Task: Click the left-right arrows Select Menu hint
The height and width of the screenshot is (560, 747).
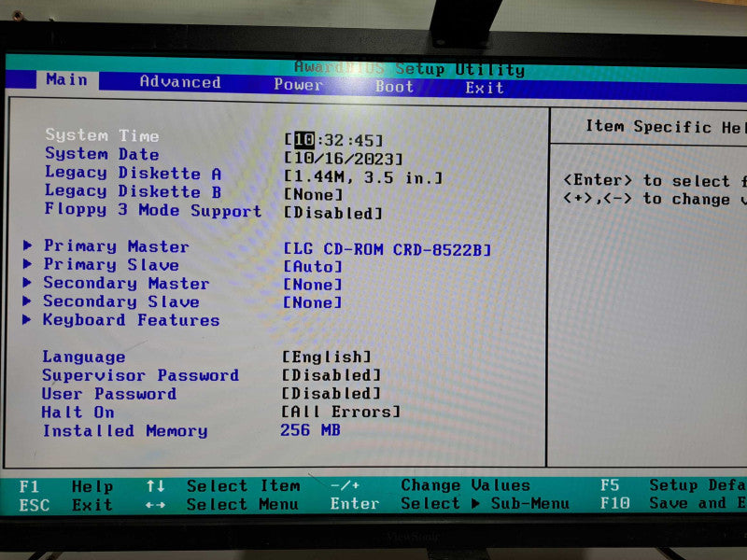Action: point(222,504)
